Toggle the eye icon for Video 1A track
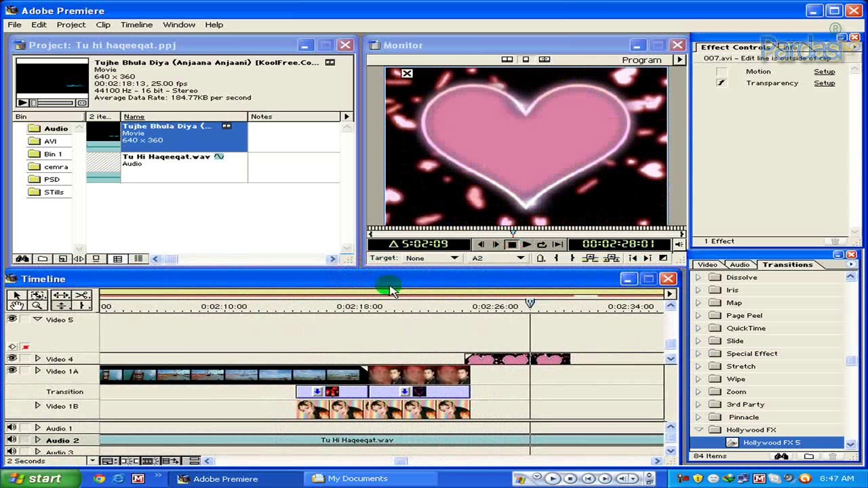This screenshot has height=488, width=868. (12, 371)
